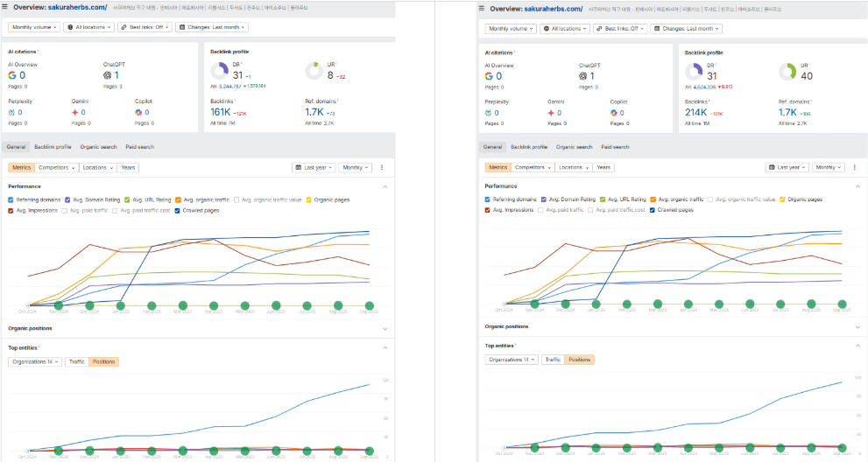This screenshot has height=462, width=868.
Task: Click the Gemini star icon in left panel
Action: pyautogui.click(x=75, y=112)
